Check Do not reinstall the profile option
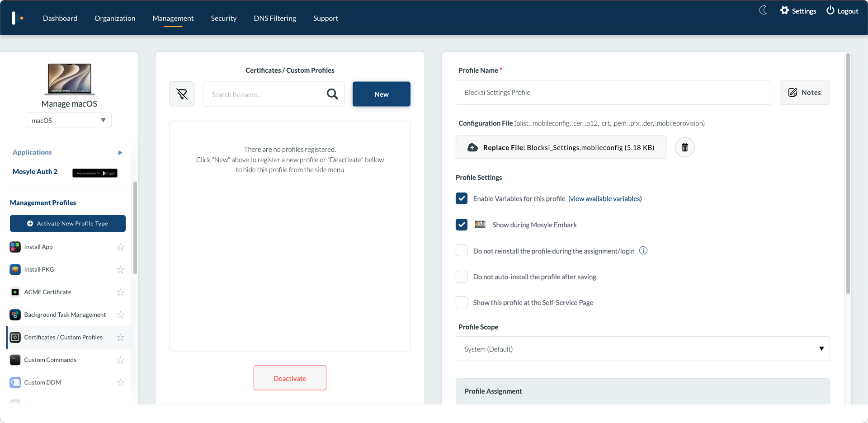The height and width of the screenshot is (423, 868). (462, 250)
